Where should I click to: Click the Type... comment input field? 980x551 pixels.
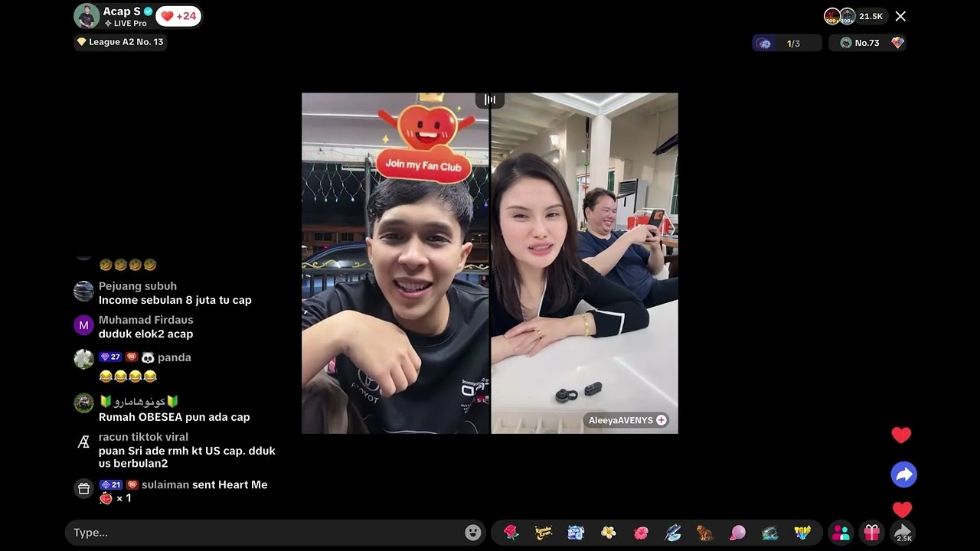click(x=268, y=533)
